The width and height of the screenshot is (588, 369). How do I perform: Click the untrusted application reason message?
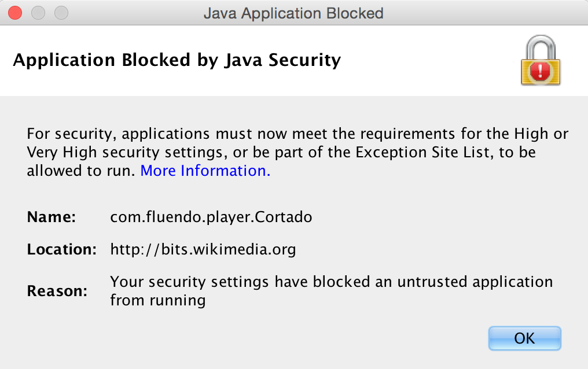pos(331,282)
